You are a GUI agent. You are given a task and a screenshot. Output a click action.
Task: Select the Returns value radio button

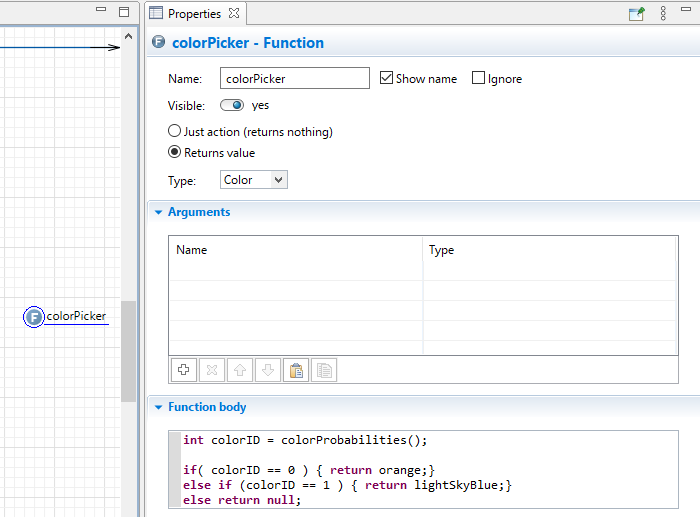pyautogui.click(x=174, y=152)
